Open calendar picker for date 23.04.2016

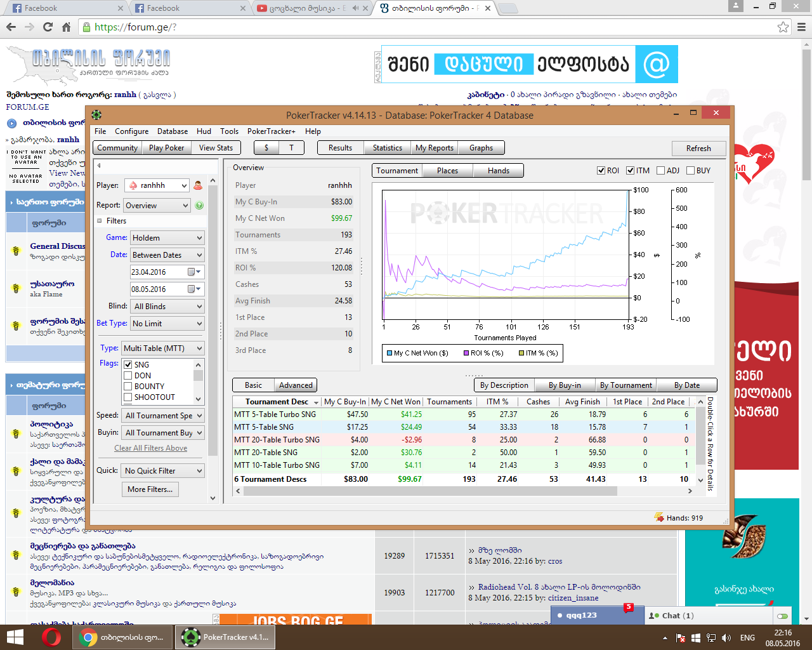coord(195,272)
